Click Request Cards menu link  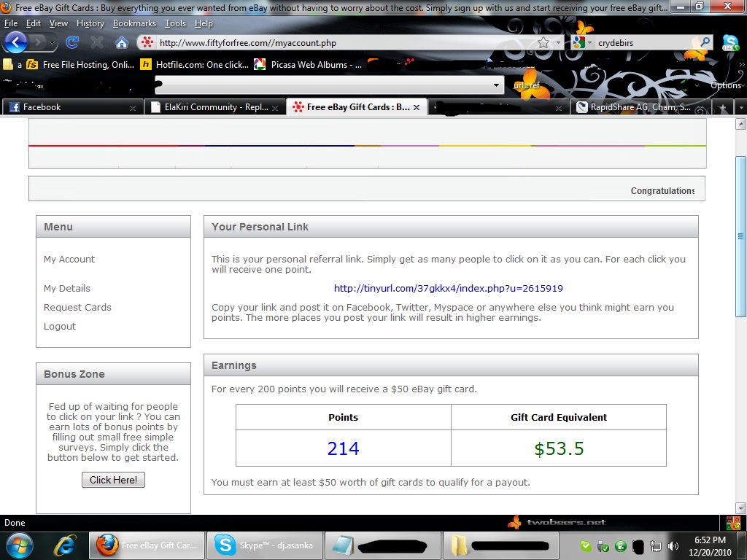click(x=77, y=308)
